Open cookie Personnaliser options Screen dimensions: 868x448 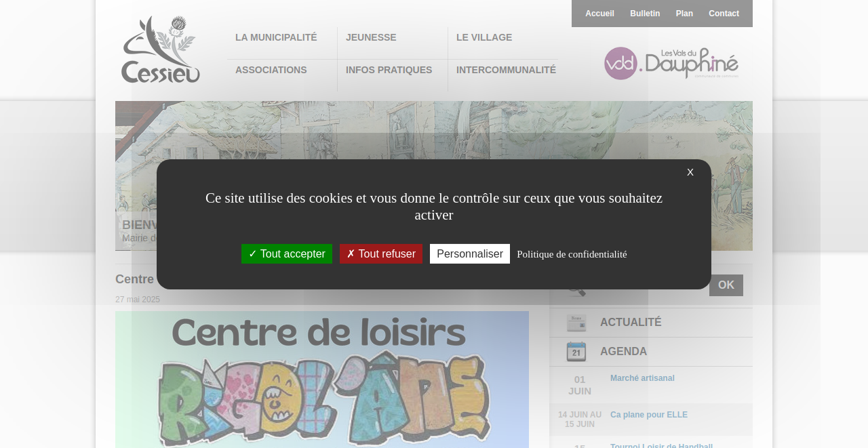[470, 253]
